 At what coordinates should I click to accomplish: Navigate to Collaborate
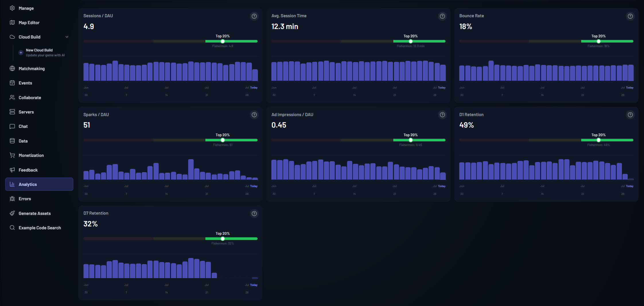click(x=39, y=97)
